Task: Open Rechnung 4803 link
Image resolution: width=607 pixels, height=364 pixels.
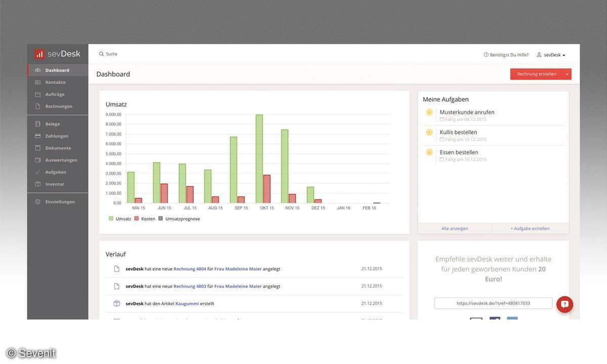Action: tap(190, 286)
